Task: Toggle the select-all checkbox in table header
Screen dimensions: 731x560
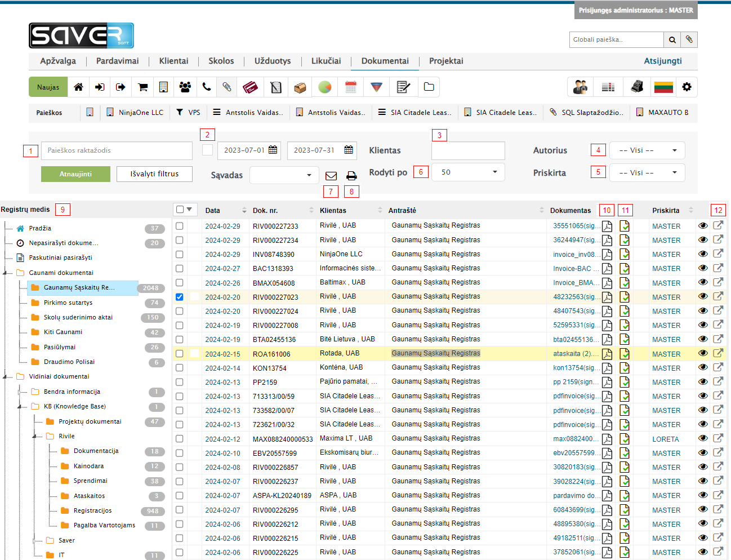Action: (x=180, y=210)
